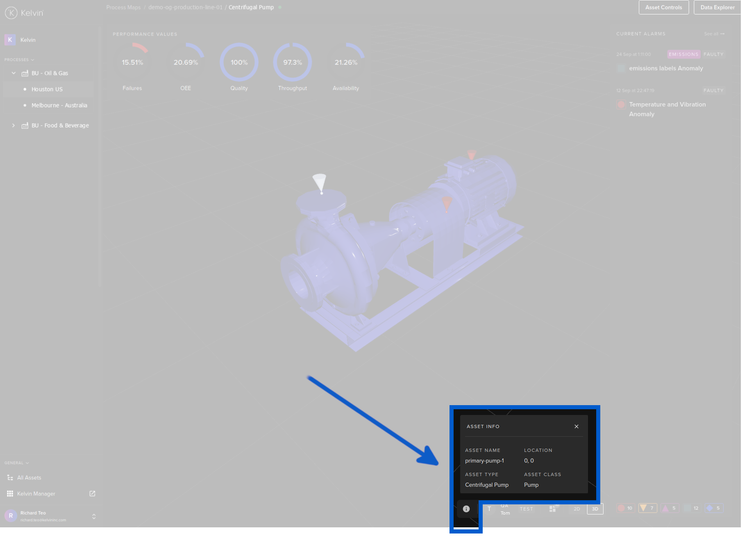This screenshot has height=538, width=756.
Task: Open Process Maps from the breadcrumb
Action: click(123, 7)
